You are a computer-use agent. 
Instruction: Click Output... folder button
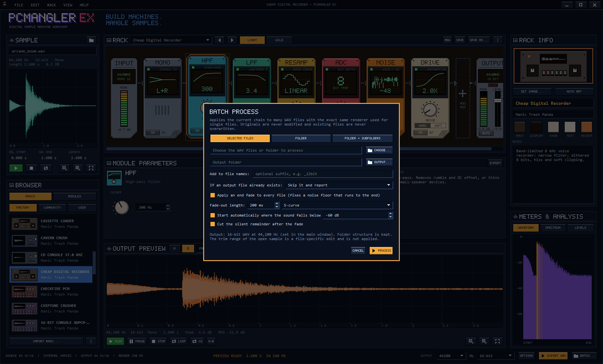click(379, 162)
